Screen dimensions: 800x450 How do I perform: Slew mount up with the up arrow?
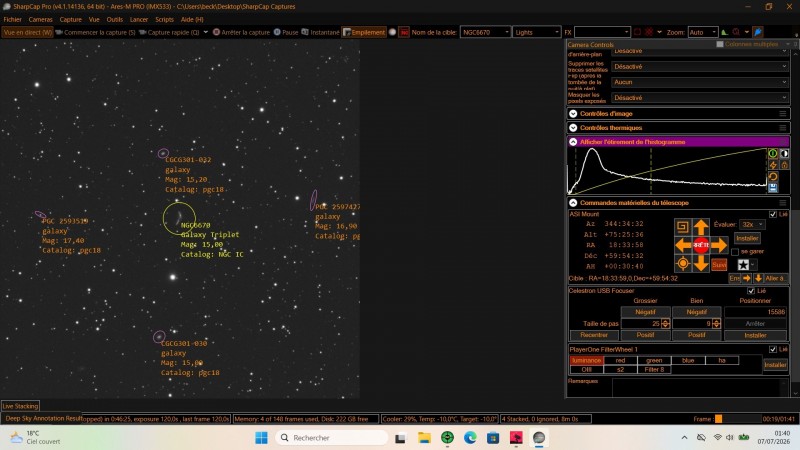point(701,227)
